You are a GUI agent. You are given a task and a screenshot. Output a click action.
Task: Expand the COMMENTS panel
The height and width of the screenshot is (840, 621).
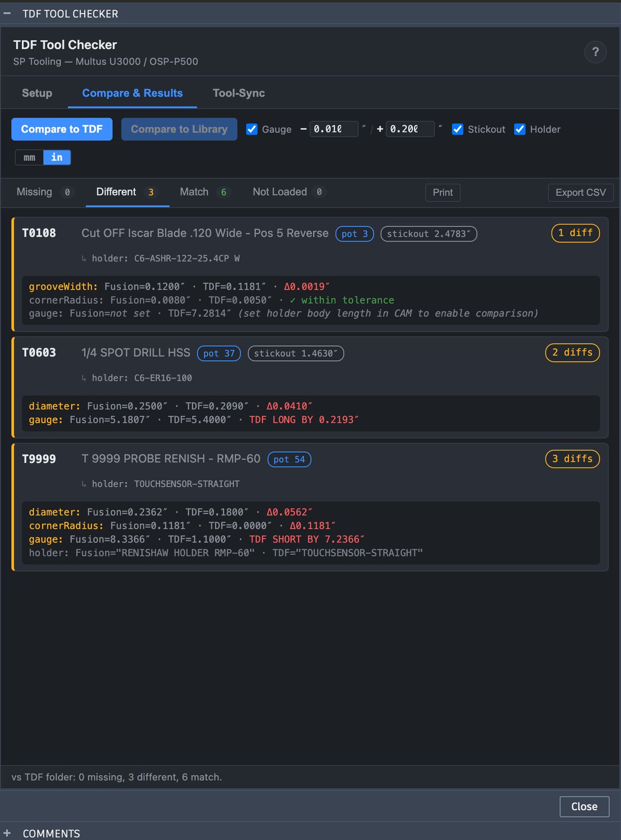7,833
